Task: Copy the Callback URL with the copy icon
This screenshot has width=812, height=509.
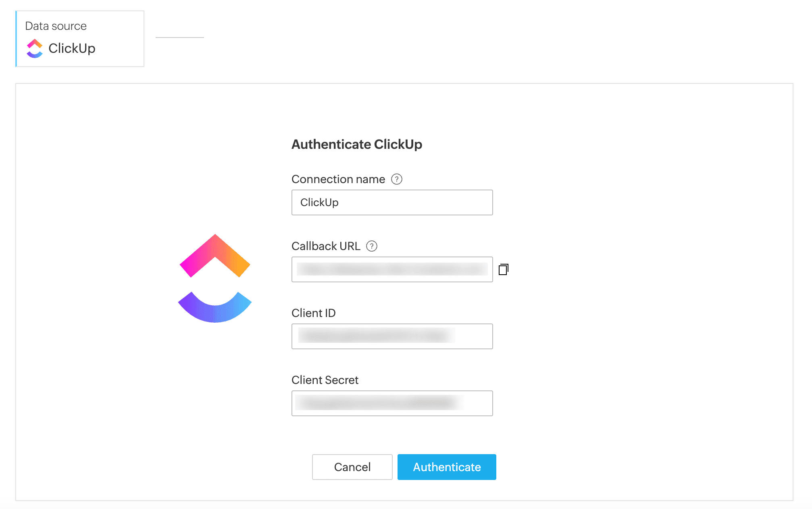Action: point(504,269)
